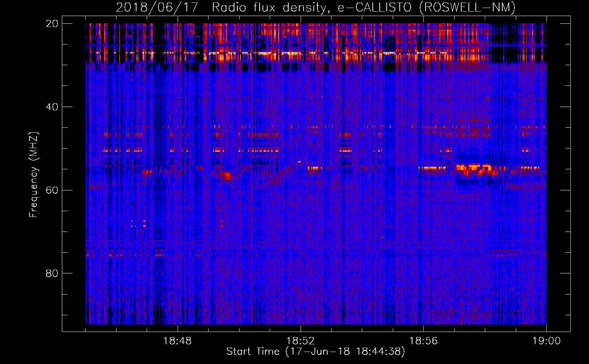Click the 'Start Time' x-axis label

(x=316, y=352)
